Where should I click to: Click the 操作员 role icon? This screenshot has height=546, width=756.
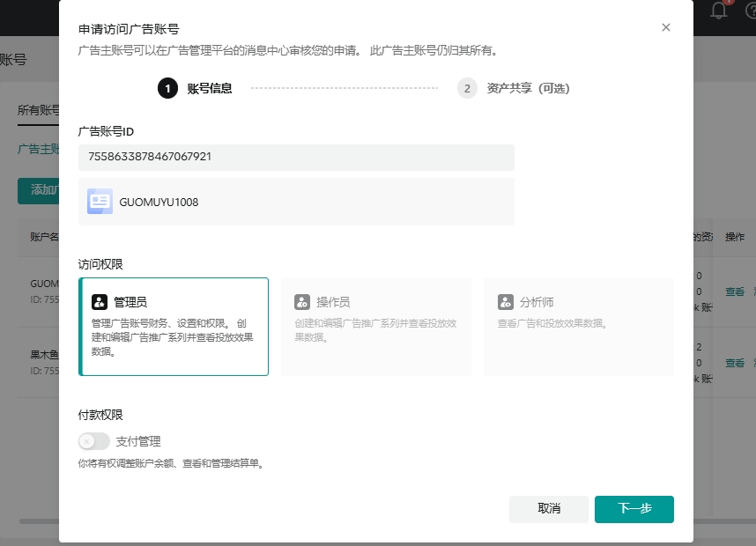pos(302,302)
